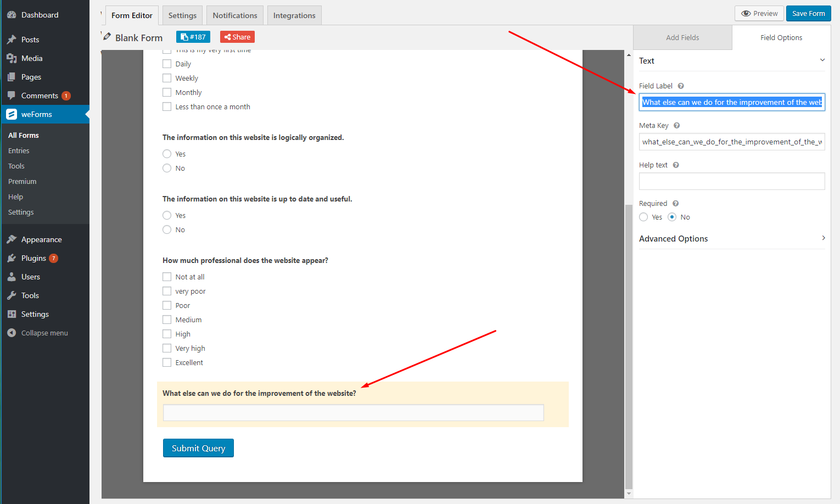
Task: Check the Very high checkbox
Action: click(x=167, y=348)
